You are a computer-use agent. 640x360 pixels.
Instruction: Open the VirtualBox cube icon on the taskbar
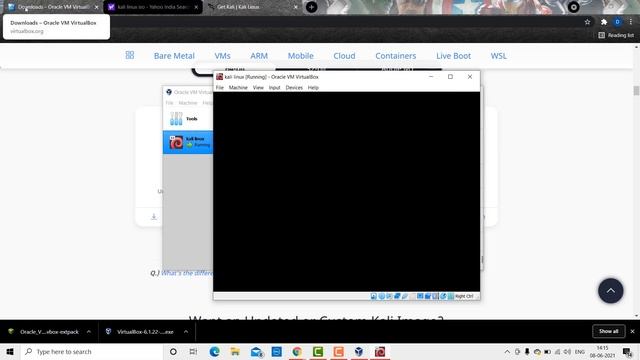coord(359,351)
